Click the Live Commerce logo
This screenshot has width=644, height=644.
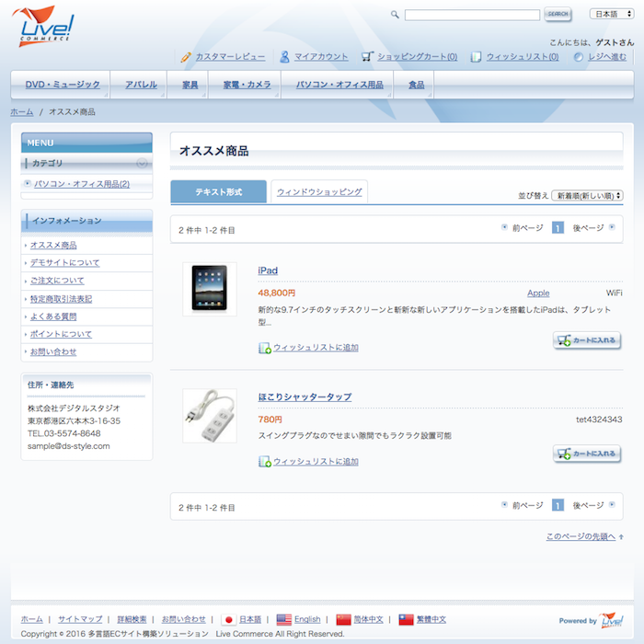(44, 26)
